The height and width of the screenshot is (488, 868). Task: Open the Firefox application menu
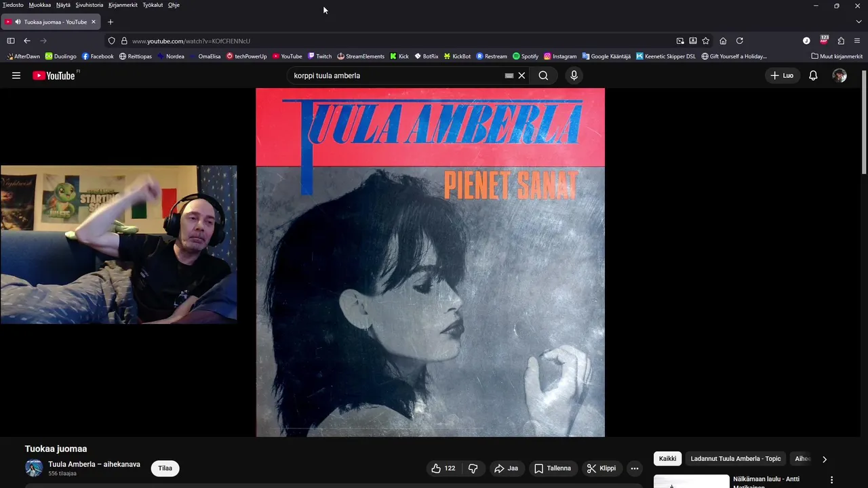pos(857,41)
